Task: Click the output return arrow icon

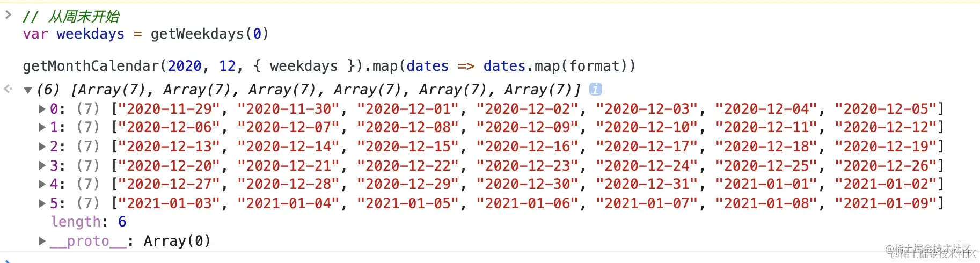Action: pos(8,89)
